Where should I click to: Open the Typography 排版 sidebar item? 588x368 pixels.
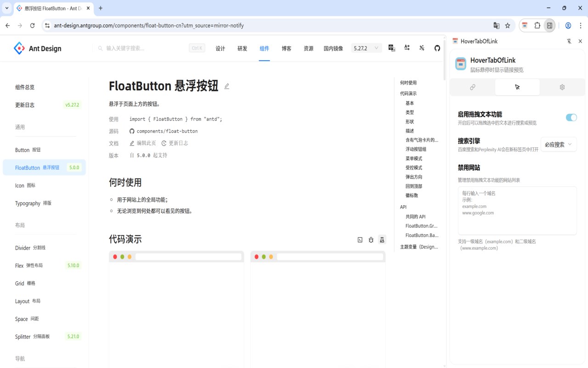[x=44, y=203]
